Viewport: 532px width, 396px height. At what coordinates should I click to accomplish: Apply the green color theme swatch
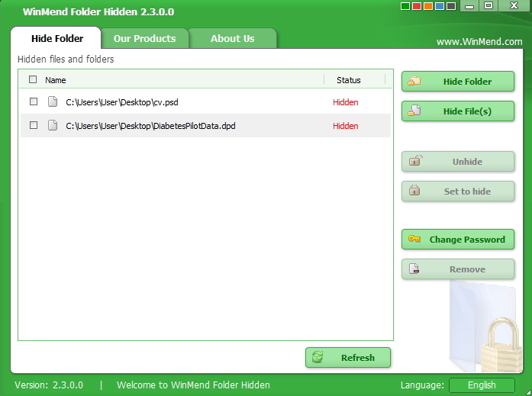[x=405, y=6]
